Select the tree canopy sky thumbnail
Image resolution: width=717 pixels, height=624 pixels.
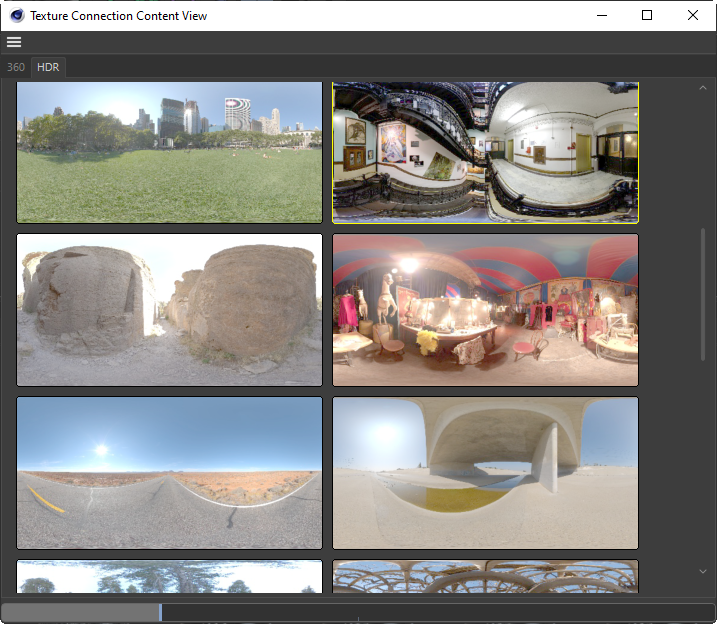tap(169, 576)
